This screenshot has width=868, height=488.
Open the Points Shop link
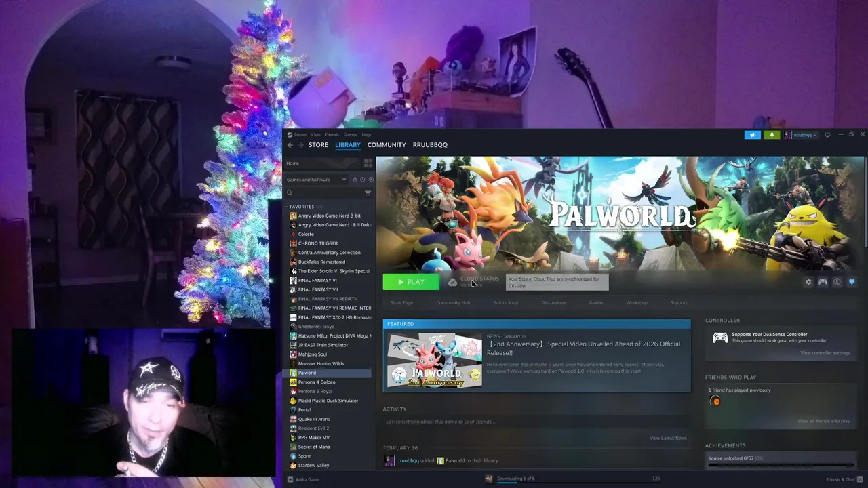click(x=505, y=303)
